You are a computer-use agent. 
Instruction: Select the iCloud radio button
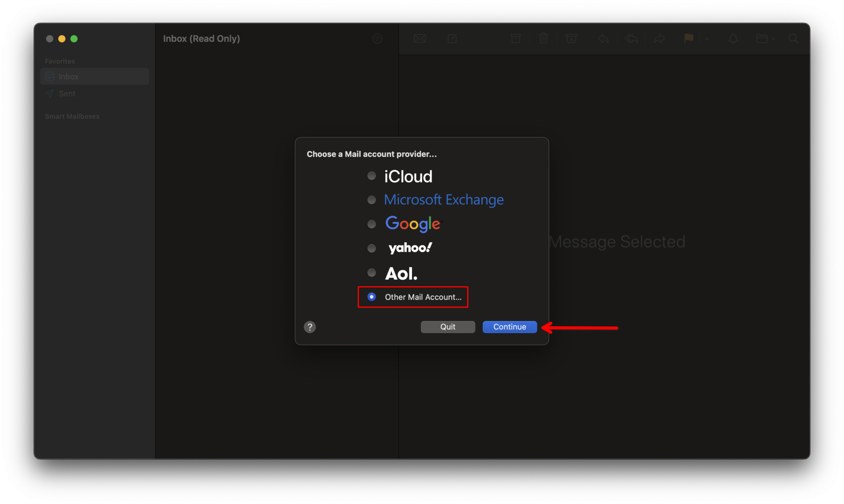point(371,176)
